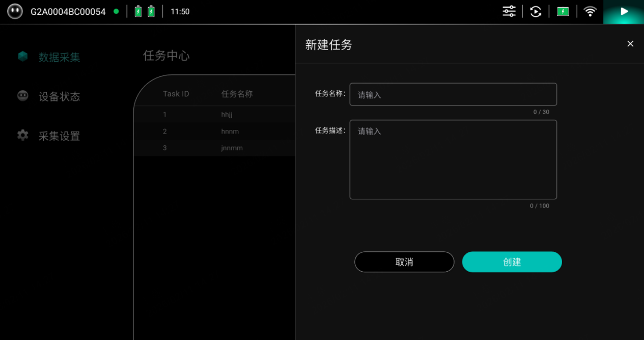Click the 设备状态 robot icon
Screen dimensions: 644x340
coord(23,96)
